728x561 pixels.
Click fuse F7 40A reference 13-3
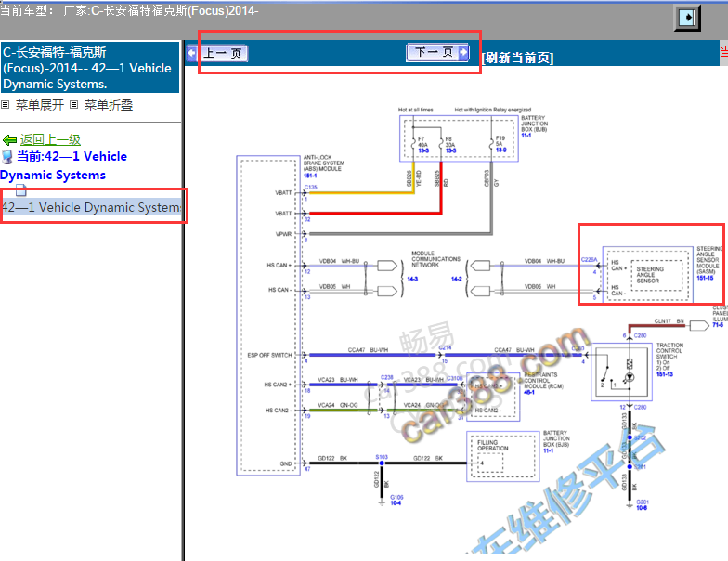pos(423,150)
